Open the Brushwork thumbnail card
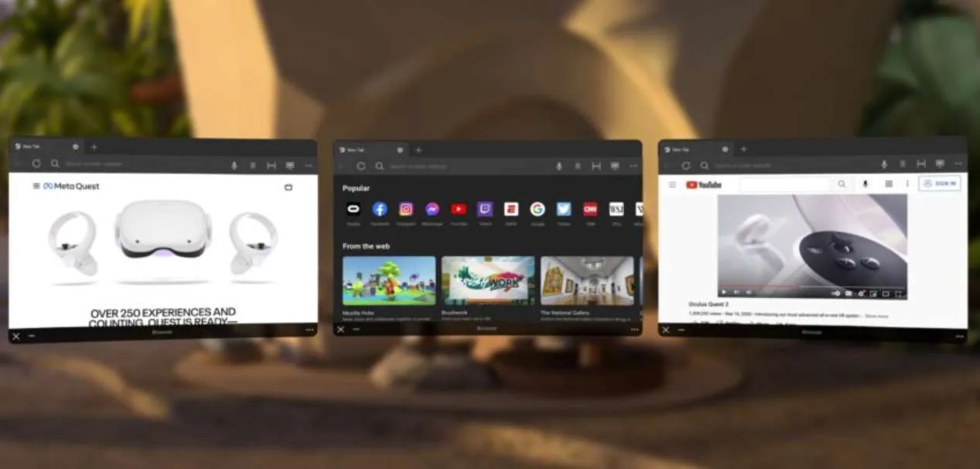The image size is (980, 469). click(x=488, y=281)
